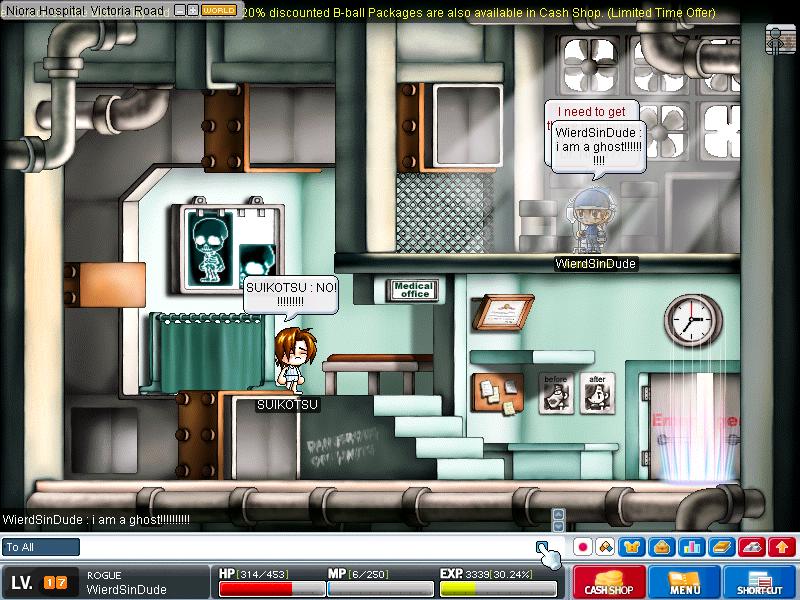Open the game Menu button

[684, 582]
